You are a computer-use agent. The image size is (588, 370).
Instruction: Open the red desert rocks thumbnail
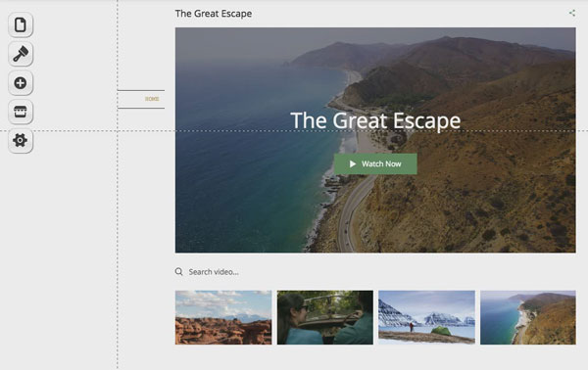click(x=223, y=317)
